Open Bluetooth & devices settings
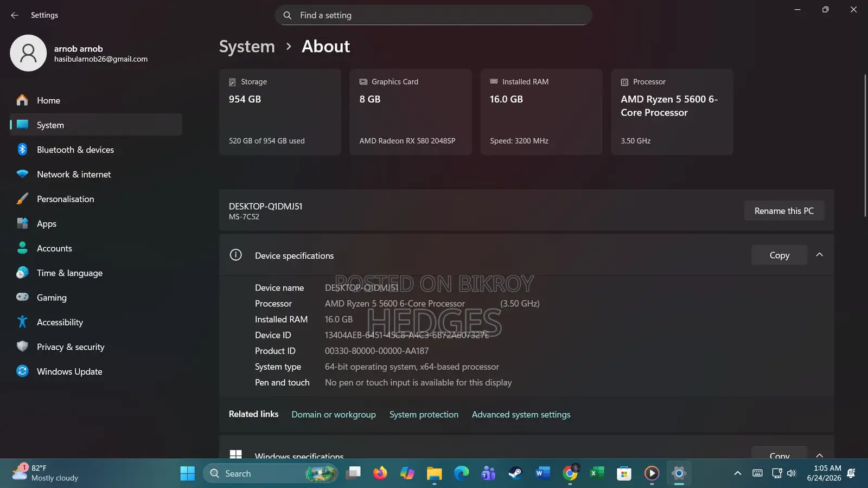Screen dimensions: 868x488 (95, 150)
